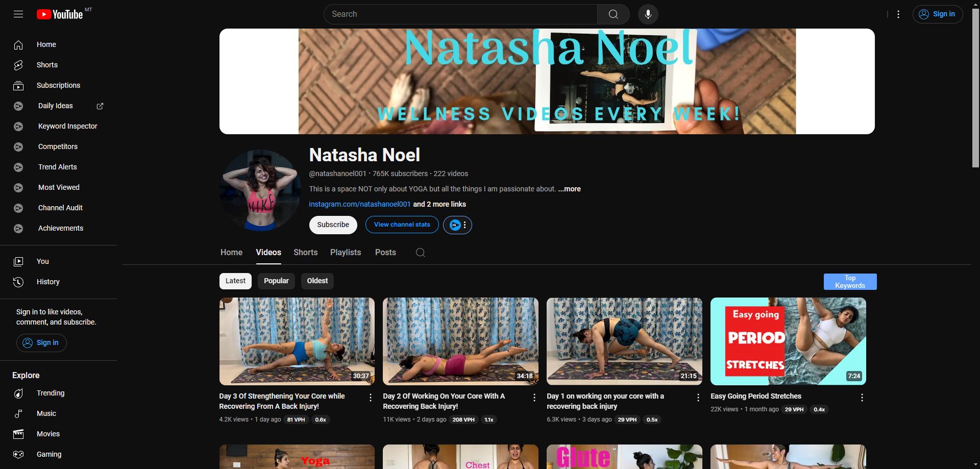Start voice search with the microphone
The height and width of the screenshot is (469, 980).
coord(648,14)
